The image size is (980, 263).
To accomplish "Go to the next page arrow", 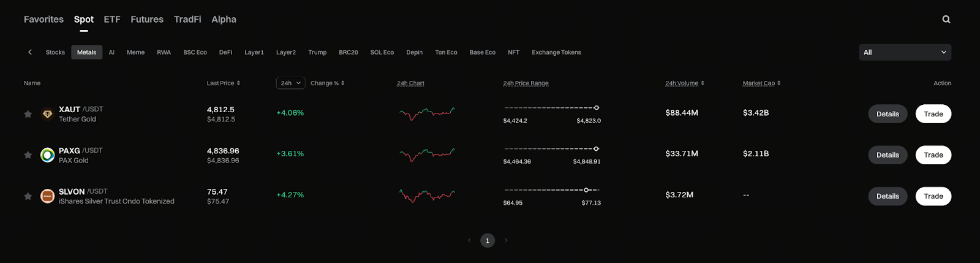I will click(506, 240).
